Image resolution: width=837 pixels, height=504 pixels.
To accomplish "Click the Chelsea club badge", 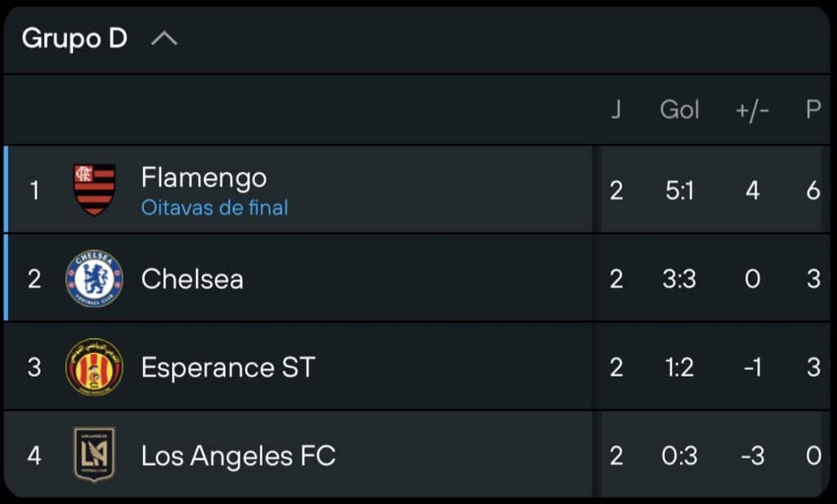I will (x=94, y=279).
